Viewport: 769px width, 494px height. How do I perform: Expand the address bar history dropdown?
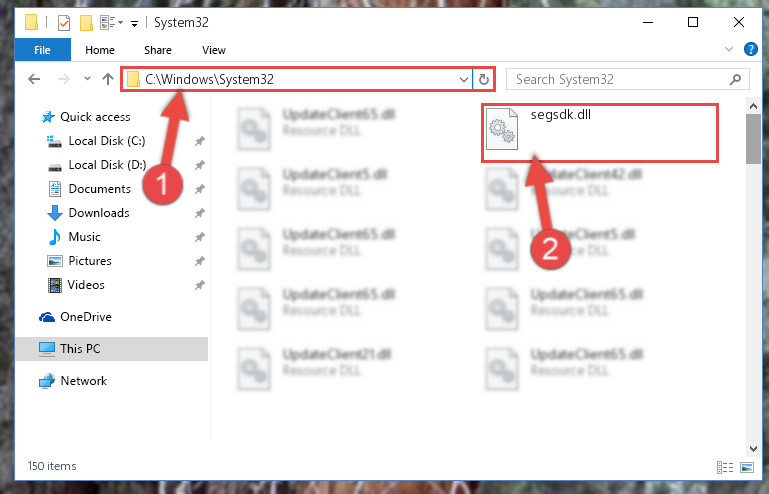463,79
